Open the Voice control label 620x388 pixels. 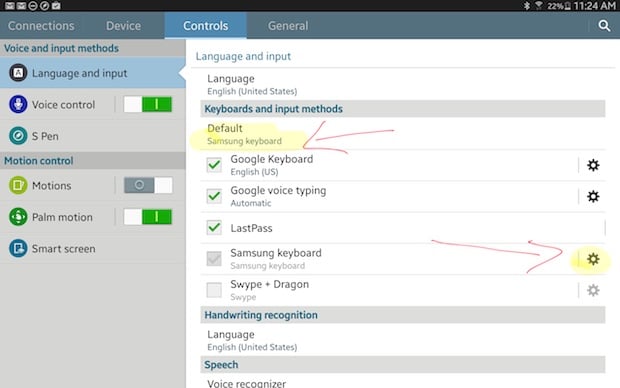[x=63, y=105]
